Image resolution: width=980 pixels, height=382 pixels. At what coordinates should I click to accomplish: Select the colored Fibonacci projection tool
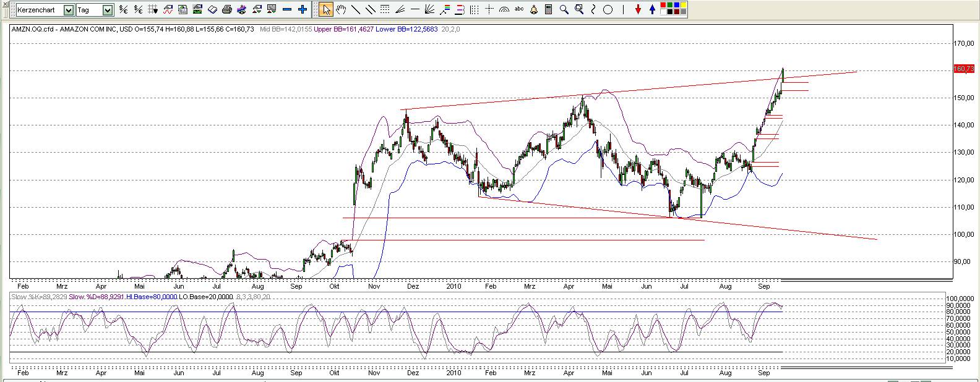[x=444, y=9]
